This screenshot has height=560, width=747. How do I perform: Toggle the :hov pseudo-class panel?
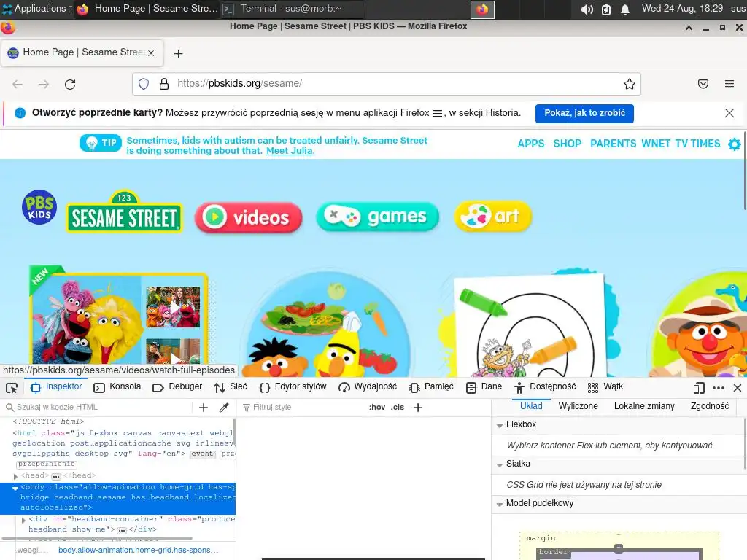pyautogui.click(x=377, y=408)
